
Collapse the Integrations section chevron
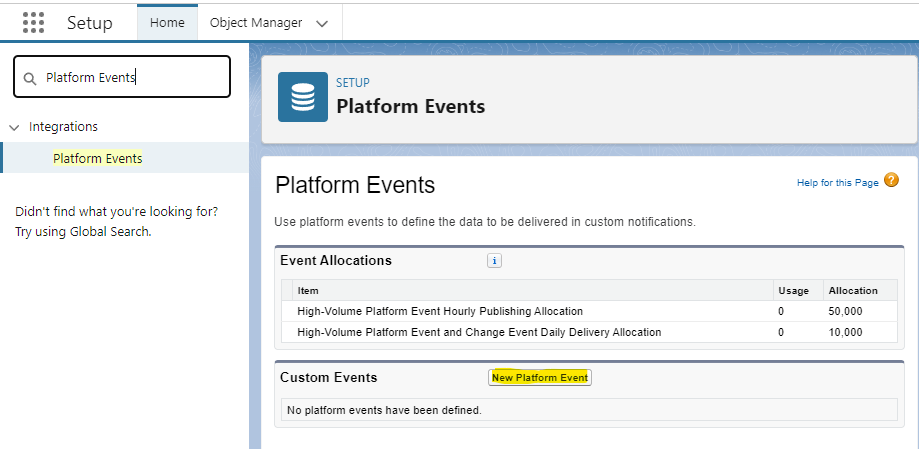point(15,127)
